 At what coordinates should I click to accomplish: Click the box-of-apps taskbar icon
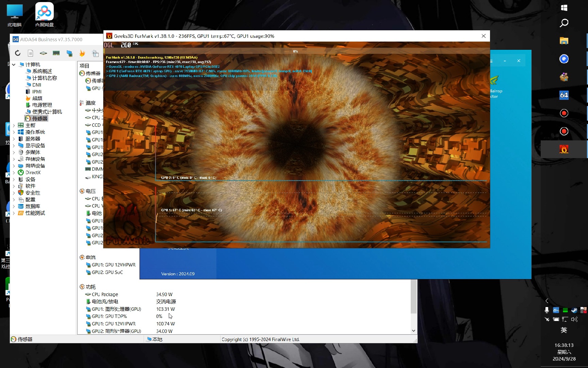point(564,77)
